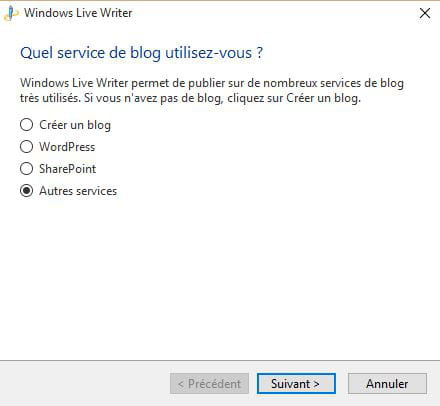440x406 pixels.
Task: Click the SharePoint option label text
Action: point(68,169)
